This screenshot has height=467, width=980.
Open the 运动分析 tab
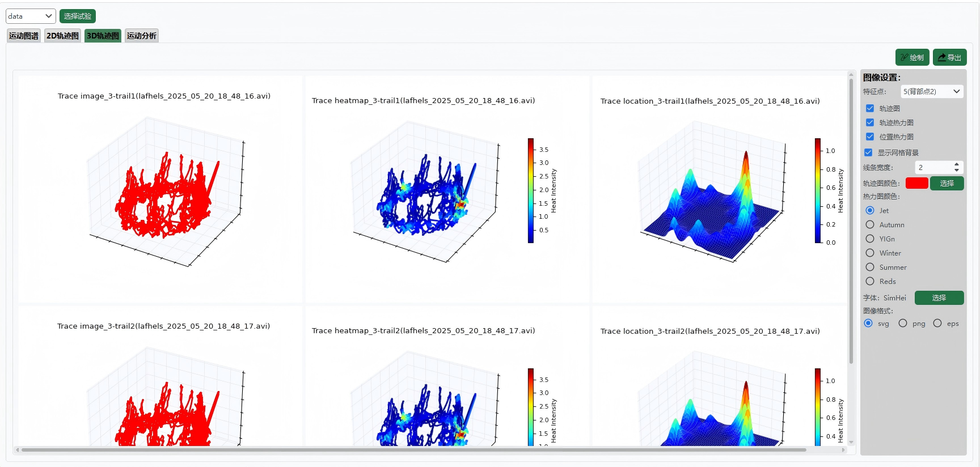click(x=141, y=36)
